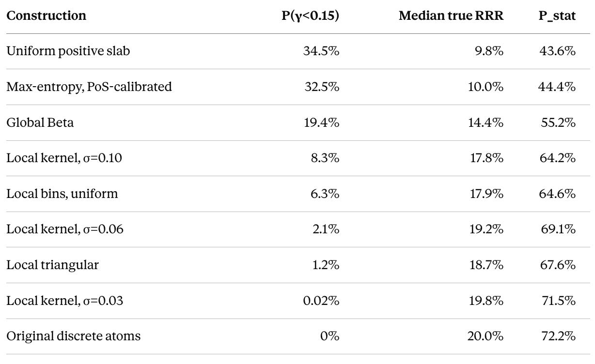595x364 pixels.
Task: Select the Original discrete atoms label
Action: [73, 336]
